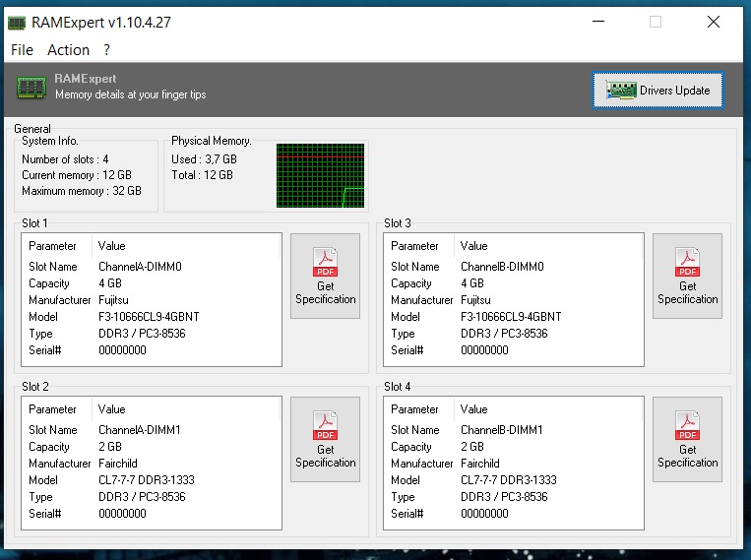Viewport: 751px width, 560px height.
Task: Select Slot 1 Model row
Action: point(152,317)
